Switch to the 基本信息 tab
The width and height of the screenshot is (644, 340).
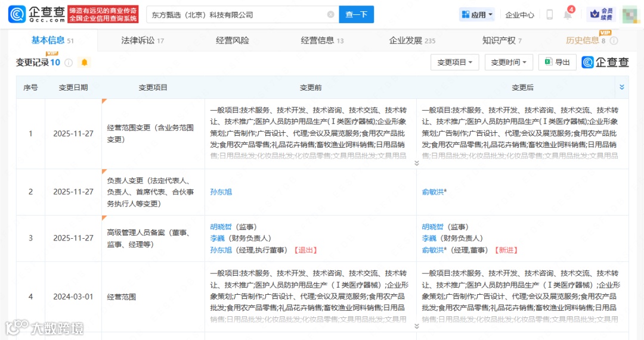pos(52,40)
